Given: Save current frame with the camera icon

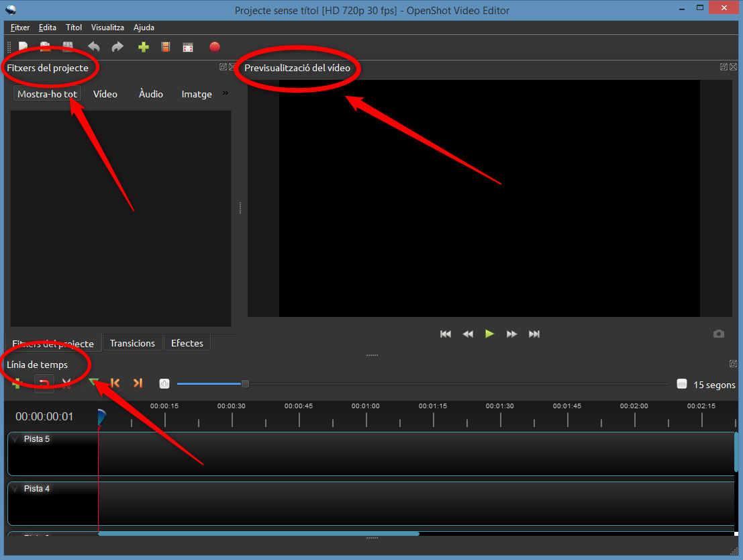Looking at the screenshot, I should click(x=719, y=334).
